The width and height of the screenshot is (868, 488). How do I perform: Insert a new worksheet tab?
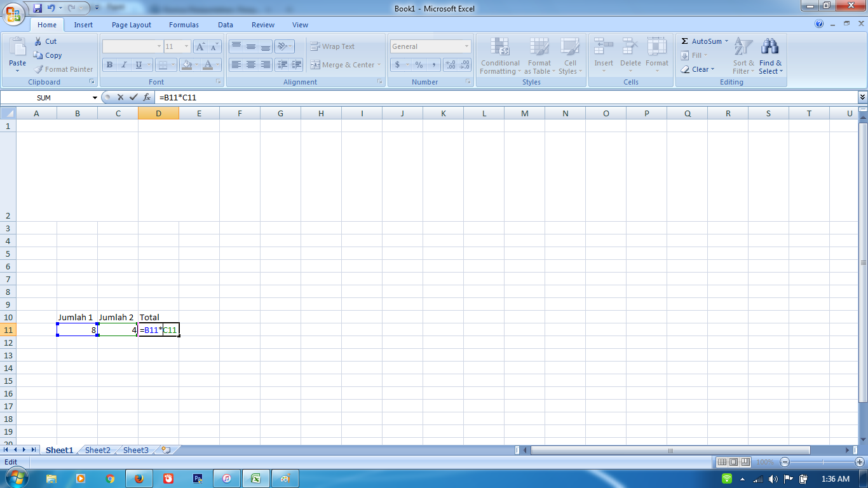[166, 450]
